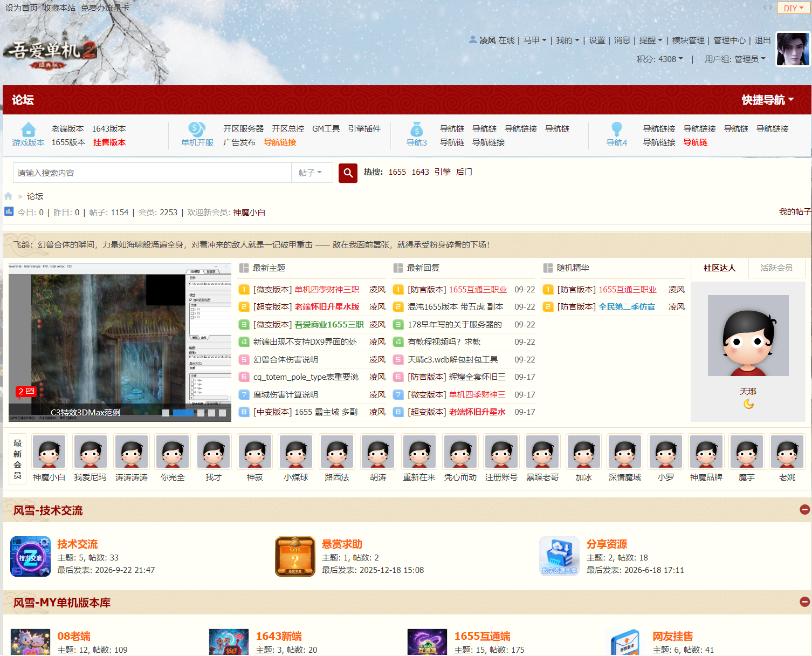Open the 消息 messages link
812x656 pixels.
pyautogui.click(x=622, y=40)
